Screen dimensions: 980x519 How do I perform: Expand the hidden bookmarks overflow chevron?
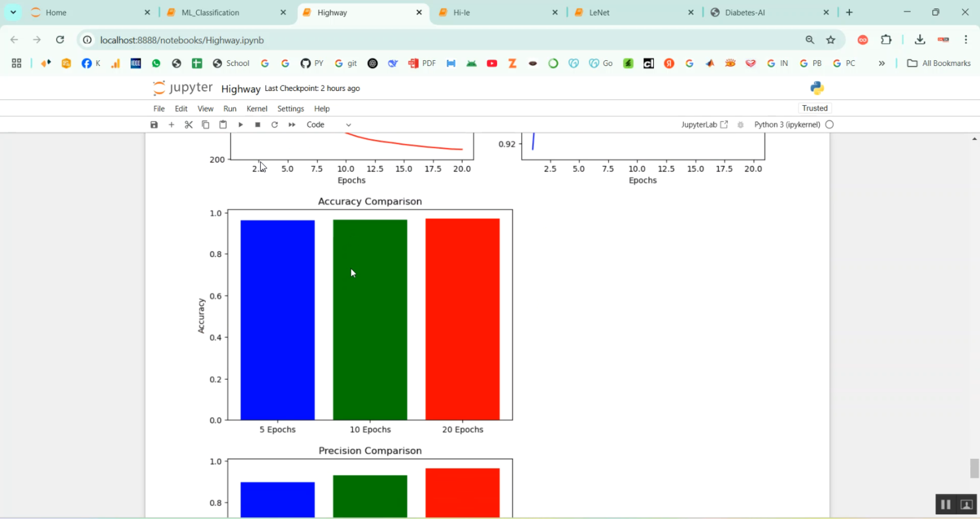click(882, 63)
